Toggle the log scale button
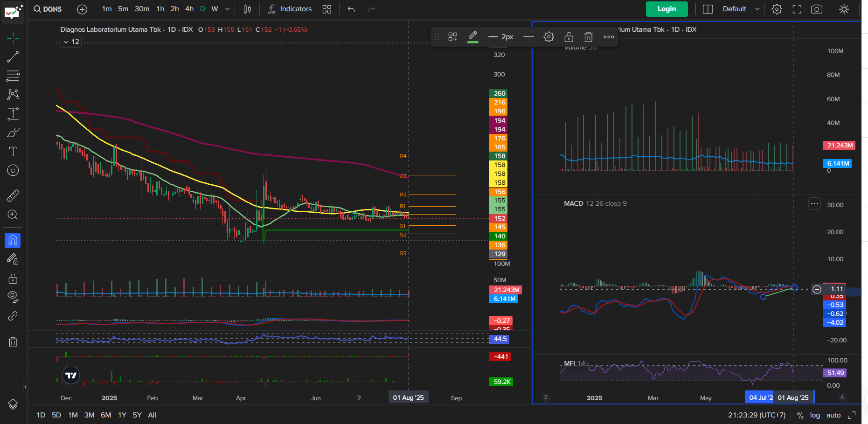Viewport: 868px width, 424px height. (815, 415)
